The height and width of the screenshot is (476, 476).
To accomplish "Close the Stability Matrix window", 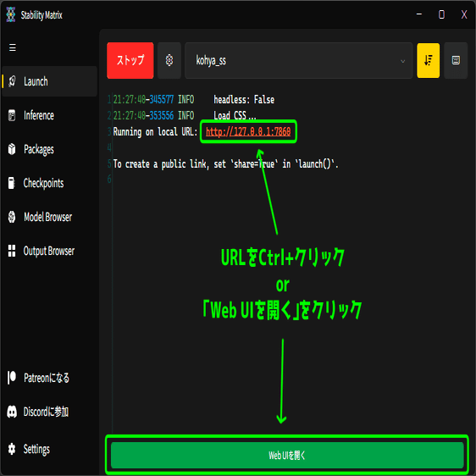I will click(464, 14).
